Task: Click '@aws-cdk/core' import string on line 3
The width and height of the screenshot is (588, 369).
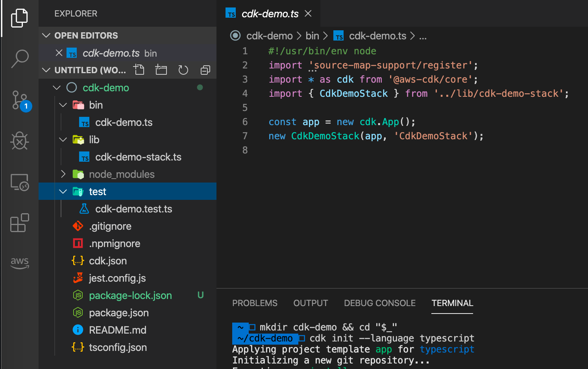Action: (x=430, y=79)
